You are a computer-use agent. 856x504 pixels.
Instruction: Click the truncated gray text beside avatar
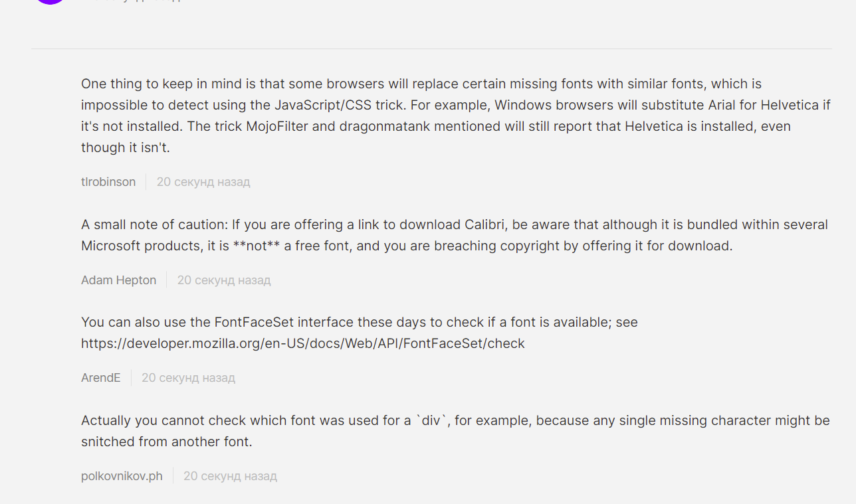[x=132, y=1]
